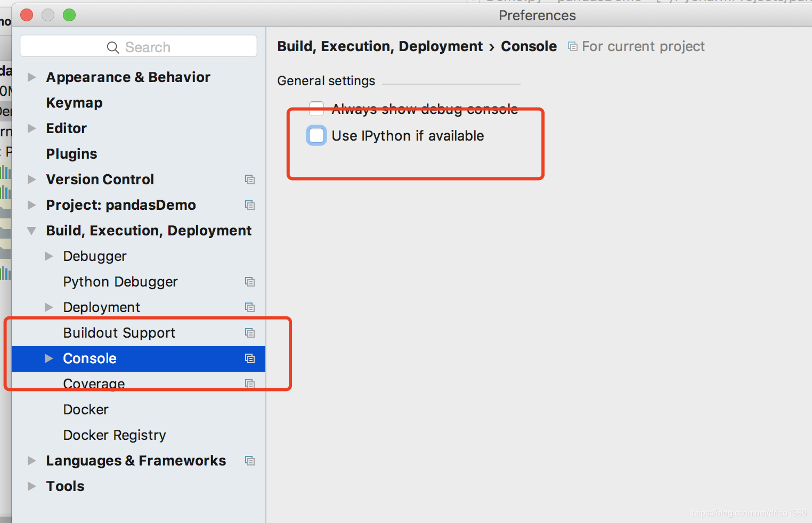
Task: Focus the Search settings field
Action: click(139, 46)
